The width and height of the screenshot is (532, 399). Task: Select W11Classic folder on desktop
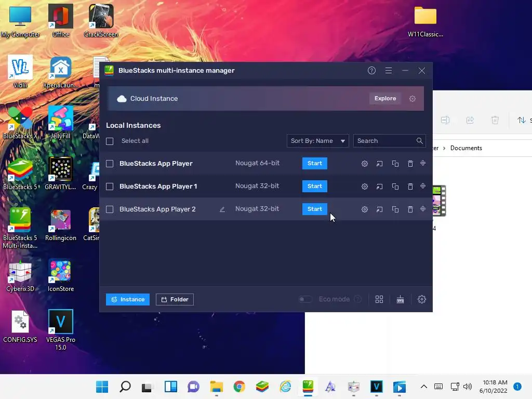click(425, 21)
